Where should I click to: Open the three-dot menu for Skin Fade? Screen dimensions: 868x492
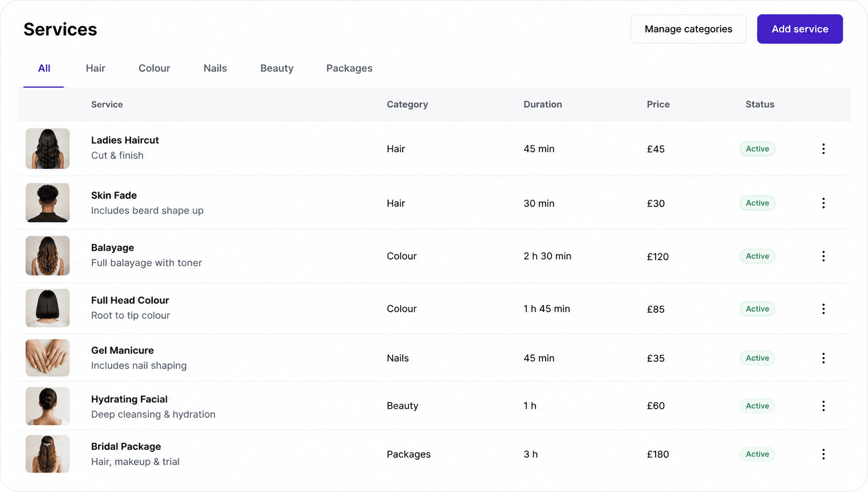(x=823, y=203)
